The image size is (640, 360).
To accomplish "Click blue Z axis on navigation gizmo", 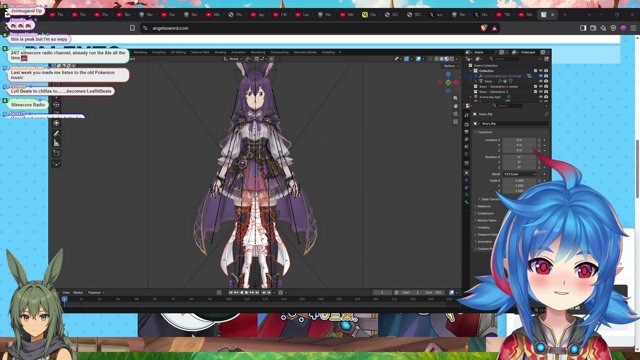I will click(x=448, y=74).
